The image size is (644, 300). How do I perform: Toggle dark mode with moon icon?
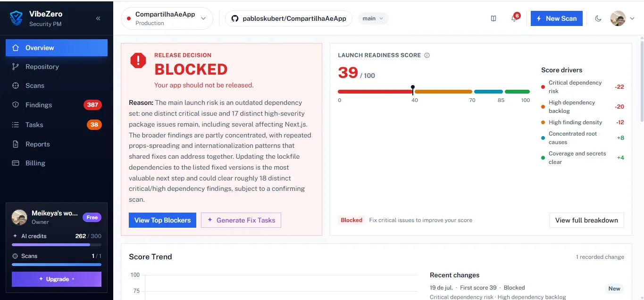598,18
